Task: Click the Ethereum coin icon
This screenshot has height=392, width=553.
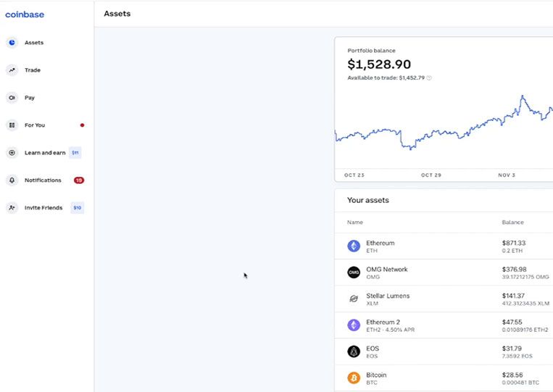Action: (x=354, y=246)
